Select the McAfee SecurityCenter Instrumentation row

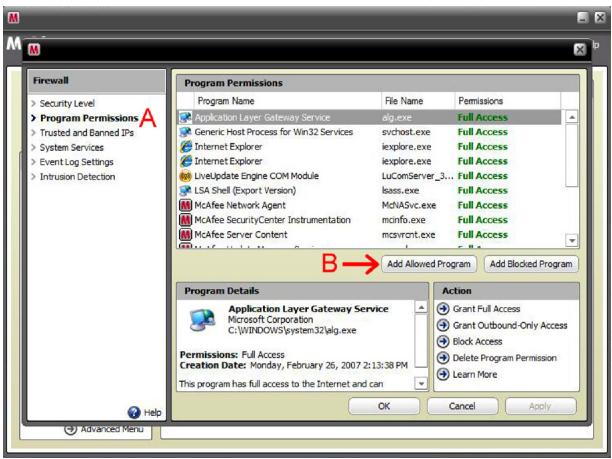tap(370, 220)
